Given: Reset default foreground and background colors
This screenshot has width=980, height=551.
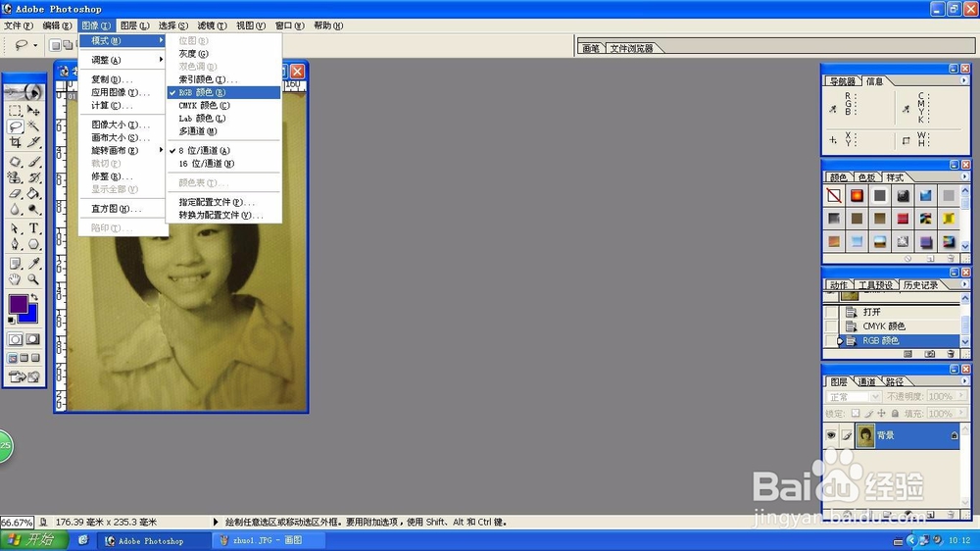Looking at the screenshot, I should click(11, 321).
